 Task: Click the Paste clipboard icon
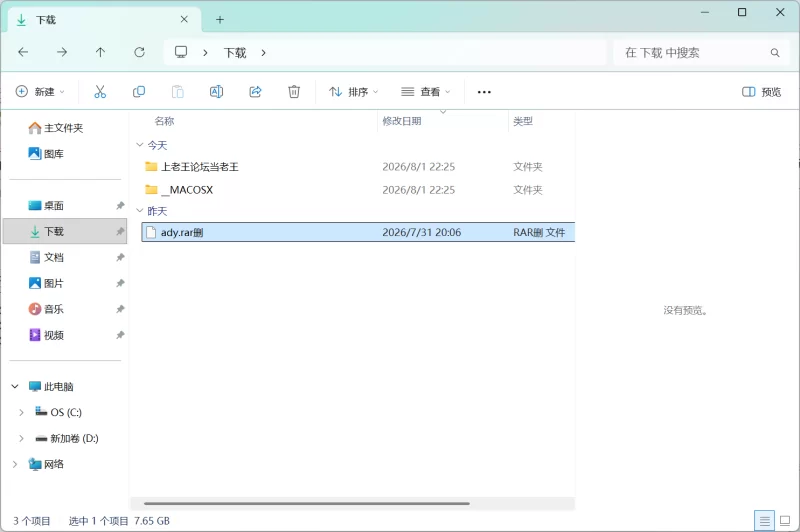pos(178,92)
